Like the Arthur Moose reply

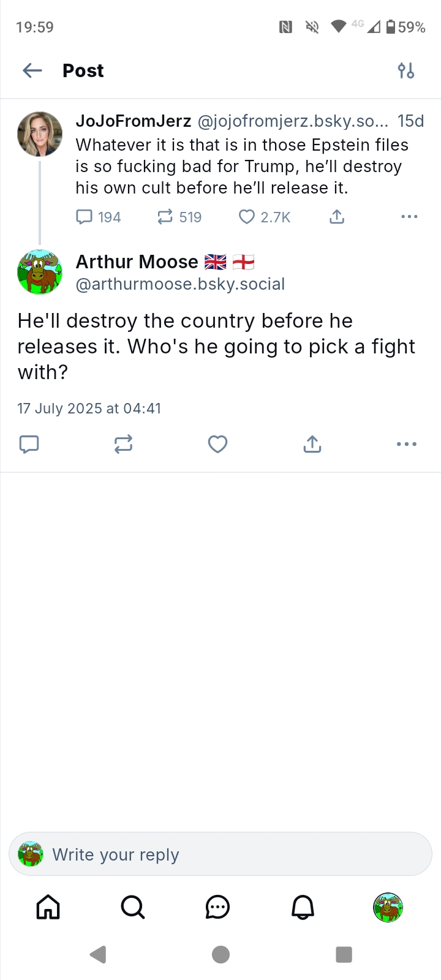[x=217, y=444]
